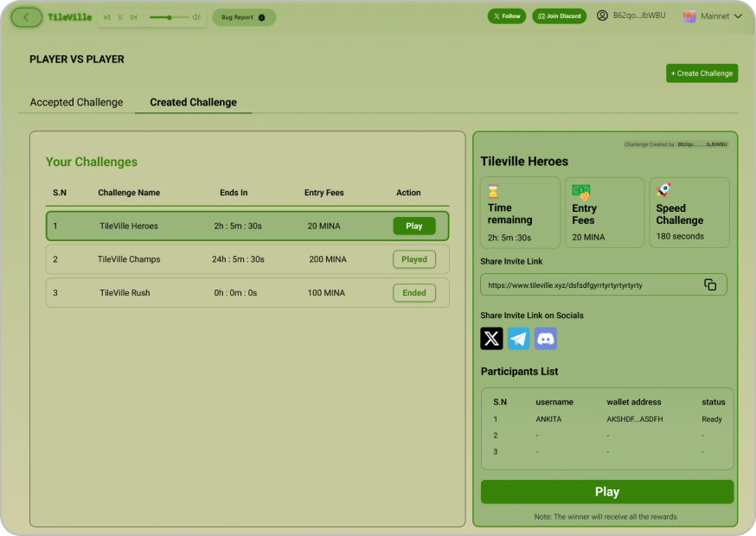Open wallet account B62qo...JbWBU

click(631, 16)
